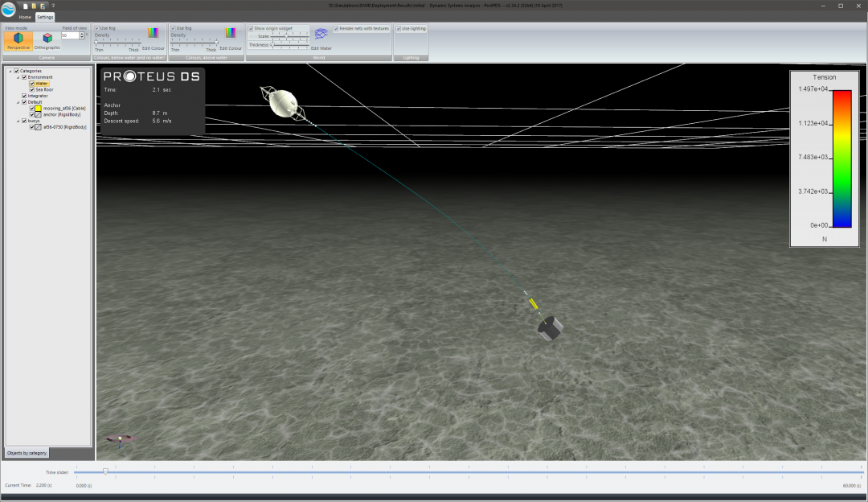Screen dimensions: 868x502
Task: Open a new file from quick access toolbar
Action: (25, 6)
